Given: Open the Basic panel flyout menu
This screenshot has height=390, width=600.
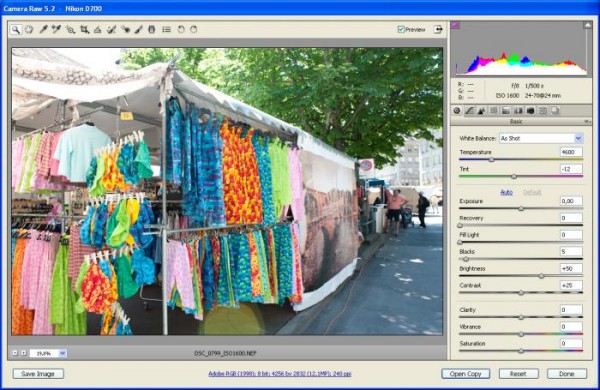Looking at the screenshot, I should (587, 121).
